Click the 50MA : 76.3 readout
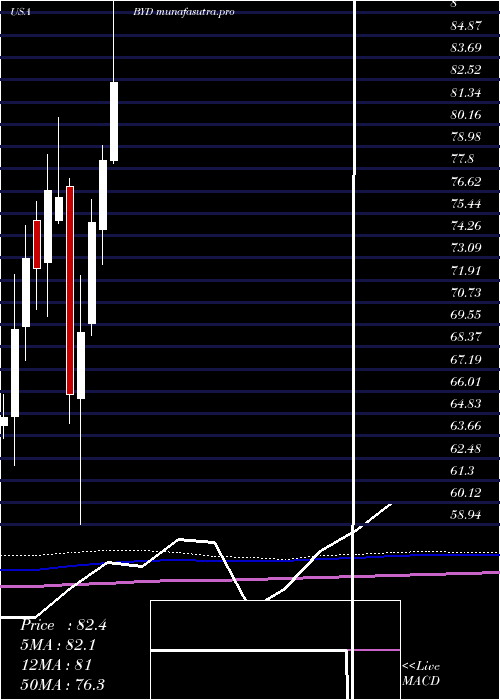The image size is (500, 700). 63,684
